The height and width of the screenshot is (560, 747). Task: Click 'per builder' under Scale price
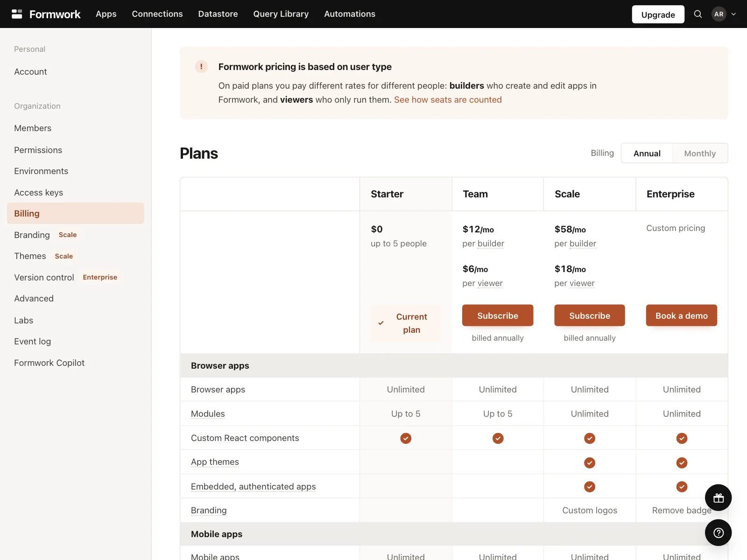pyautogui.click(x=575, y=244)
